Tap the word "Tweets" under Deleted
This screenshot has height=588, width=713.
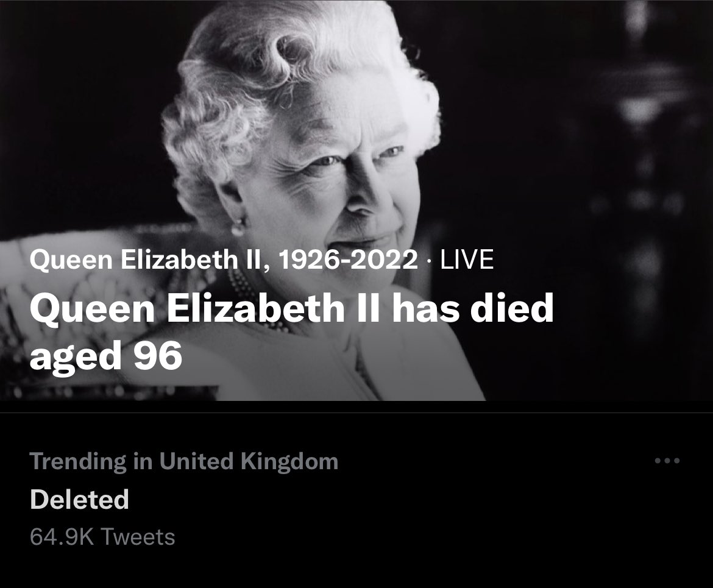pos(137,537)
